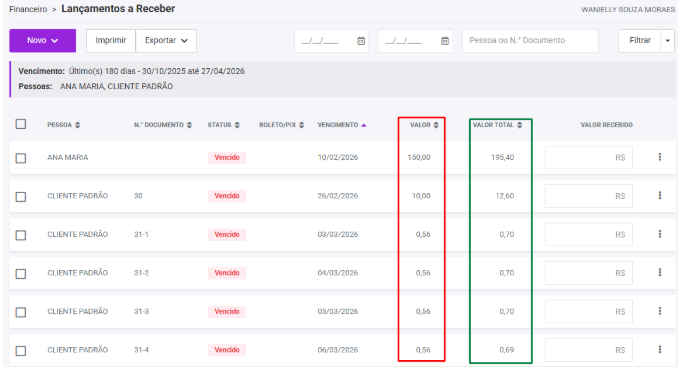Click Vencido status badge for document 31-2
Screen dimensions: 682x377
click(227, 273)
